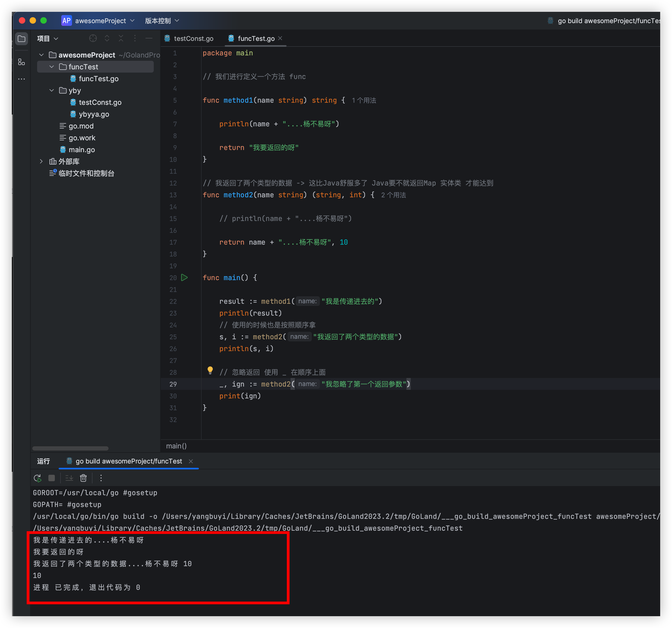Screen dimensions: 672x628
Task: Toggle scroll to end in run console
Action: tap(69, 478)
